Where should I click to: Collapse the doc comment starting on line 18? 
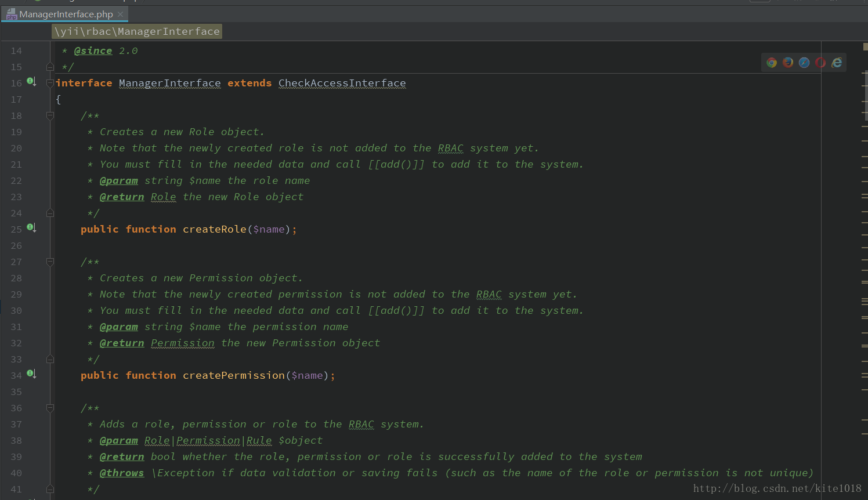tap(50, 116)
